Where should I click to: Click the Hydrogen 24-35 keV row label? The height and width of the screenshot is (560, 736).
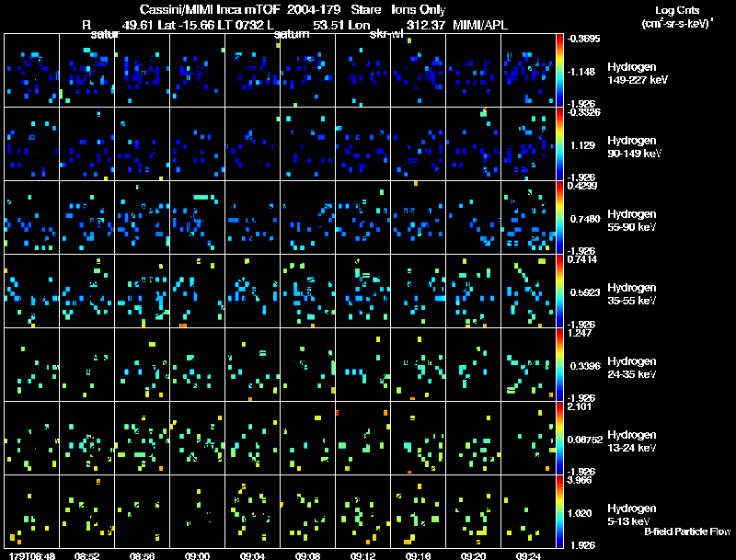coord(632,368)
